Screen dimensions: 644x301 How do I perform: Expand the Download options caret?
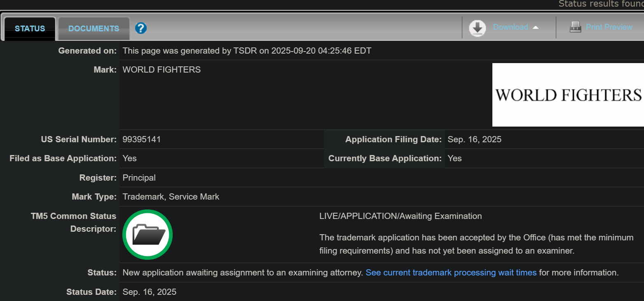[x=536, y=28]
